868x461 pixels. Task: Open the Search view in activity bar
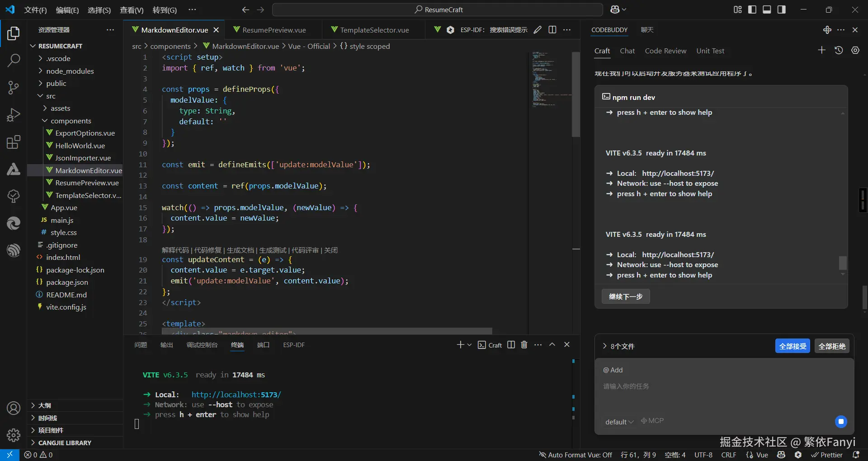click(14, 60)
